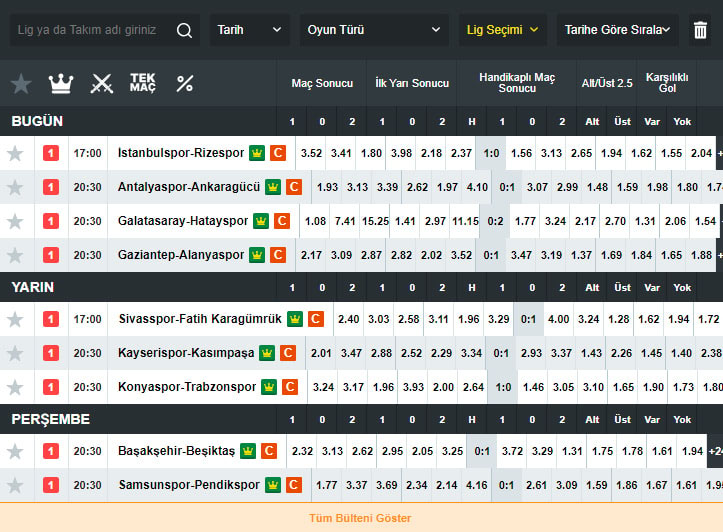Click Tüm Bülteni Göster link
The image size is (723, 532).
click(x=361, y=518)
